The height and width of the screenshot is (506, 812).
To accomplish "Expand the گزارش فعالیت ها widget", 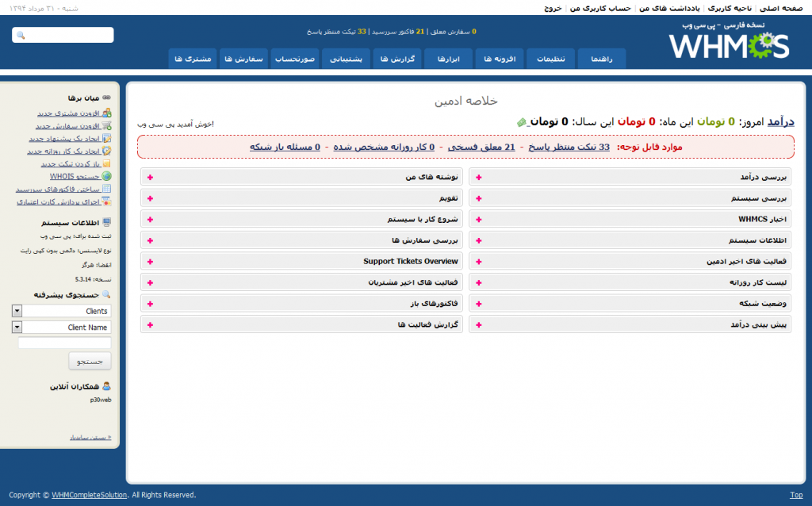I will tap(150, 325).
